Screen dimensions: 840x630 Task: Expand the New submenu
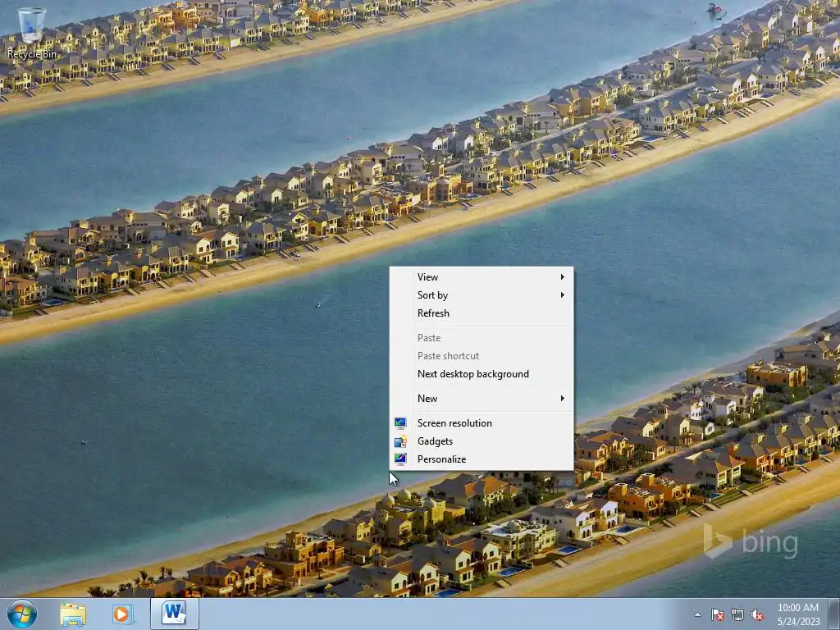481,399
